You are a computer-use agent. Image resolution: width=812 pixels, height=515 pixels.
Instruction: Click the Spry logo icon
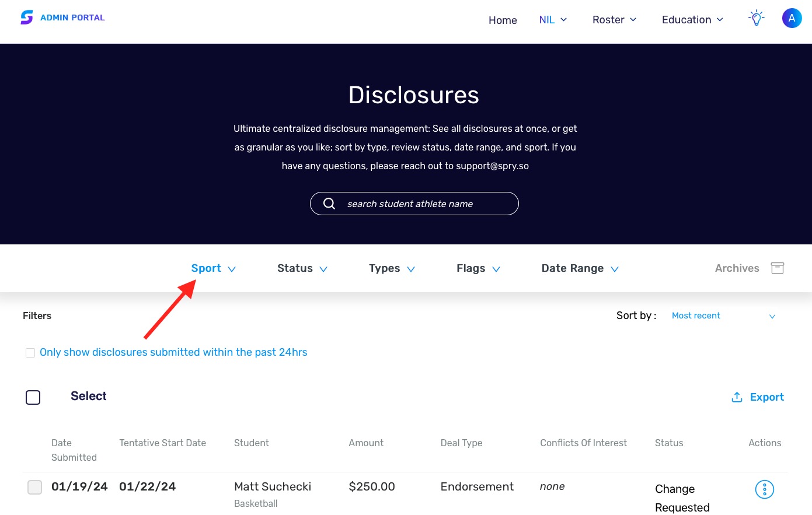(27, 17)
